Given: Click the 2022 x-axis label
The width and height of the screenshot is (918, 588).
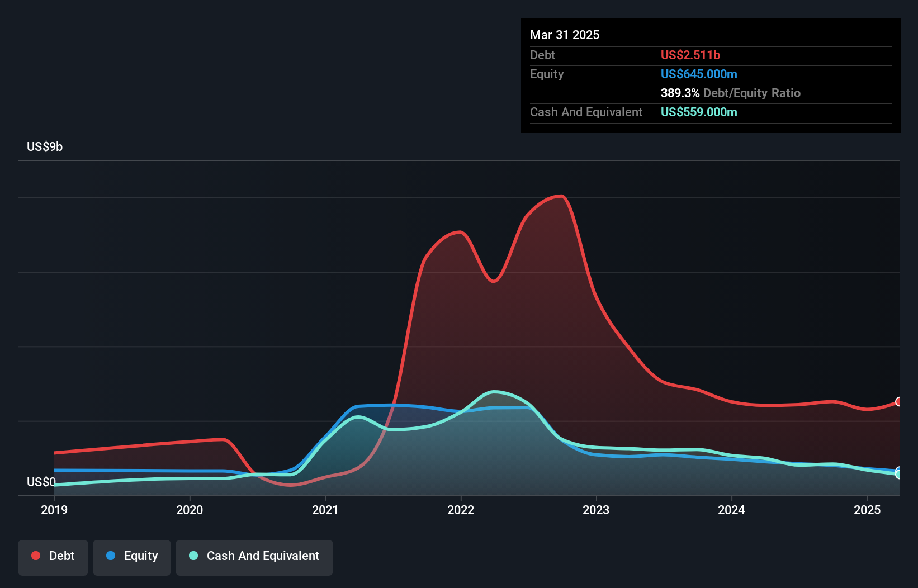Looking at the screenshot, I should (x=461, y=510).
